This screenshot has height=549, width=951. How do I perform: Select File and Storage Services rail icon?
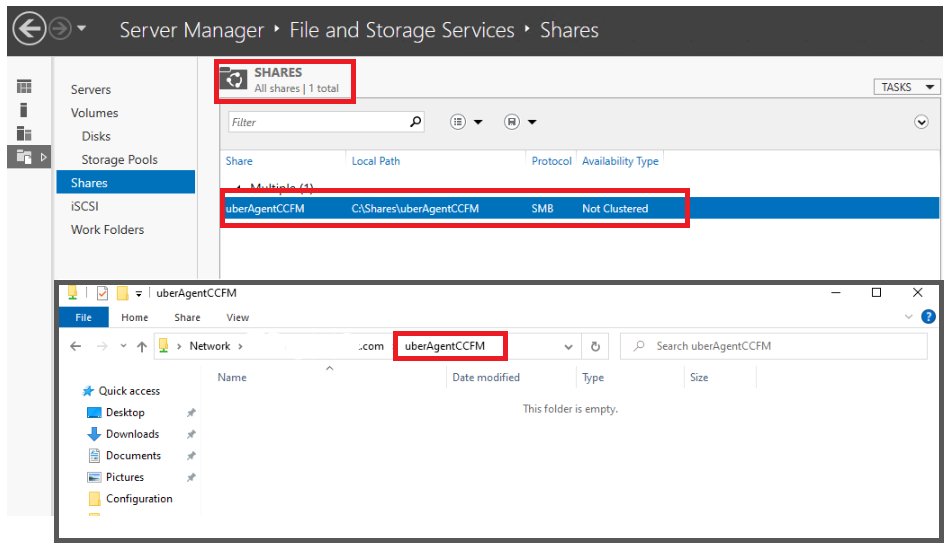pyautogui.click(x=24, y=157)
